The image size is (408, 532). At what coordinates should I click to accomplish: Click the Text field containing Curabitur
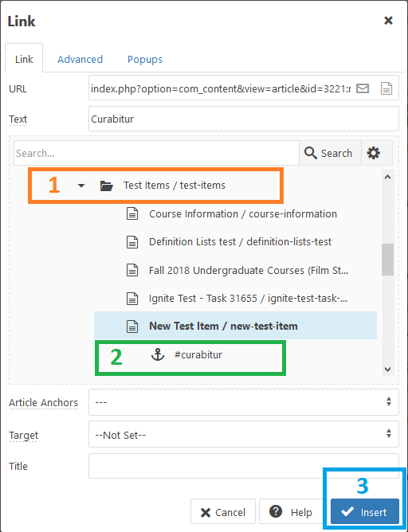(x=243, y=119)
